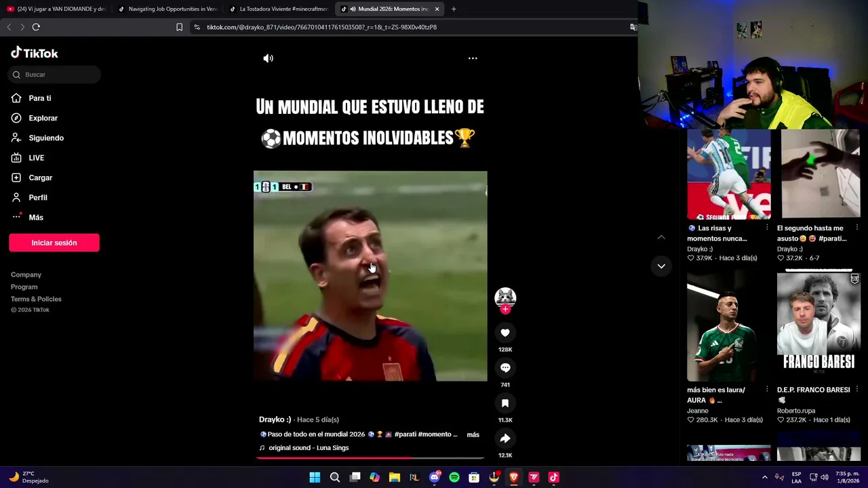
Task: Open a new browser tab
Action: click(454, 9)
